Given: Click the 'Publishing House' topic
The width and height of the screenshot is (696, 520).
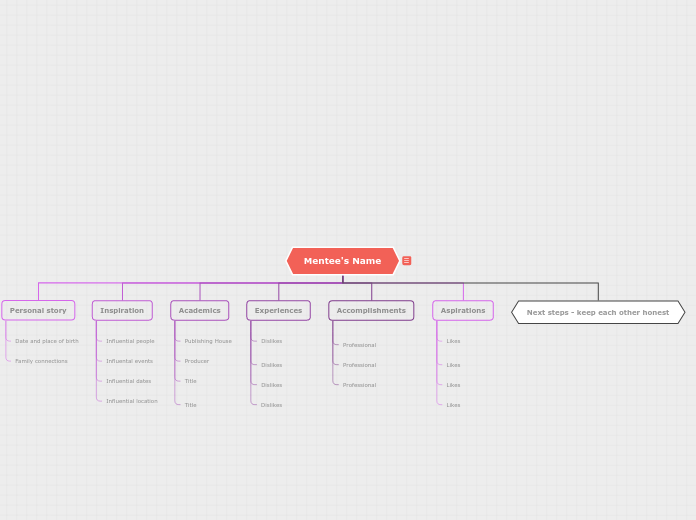Looking at the screenshot, I should click(x=208, y=341).
